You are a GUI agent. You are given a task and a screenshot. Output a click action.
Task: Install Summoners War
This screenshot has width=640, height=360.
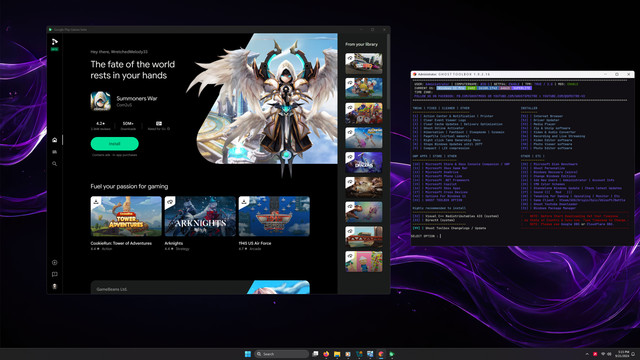[115, 144]
